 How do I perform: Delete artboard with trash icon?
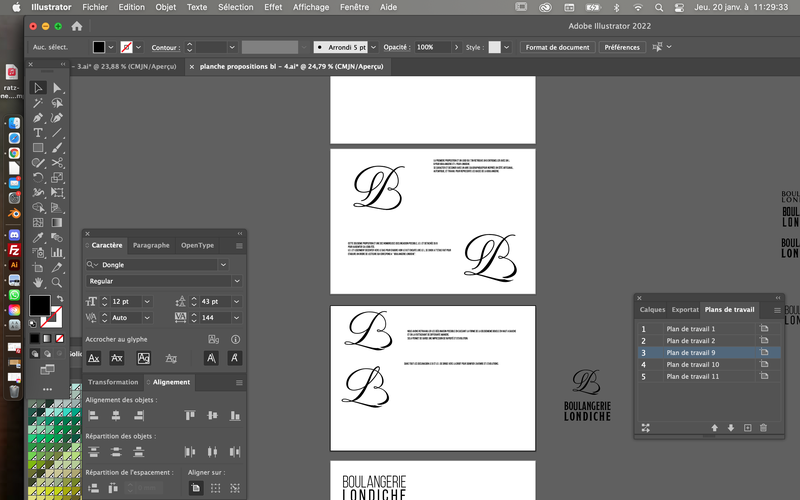tap(763, 428)
